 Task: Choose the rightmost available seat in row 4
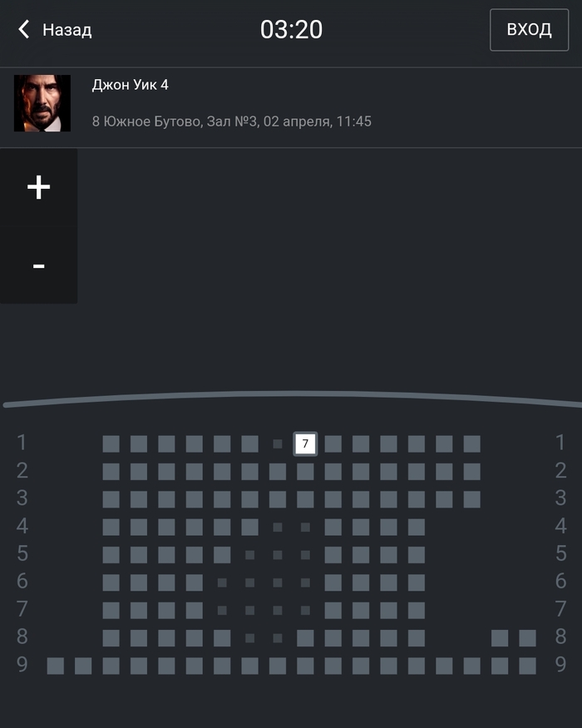(417, 527)
